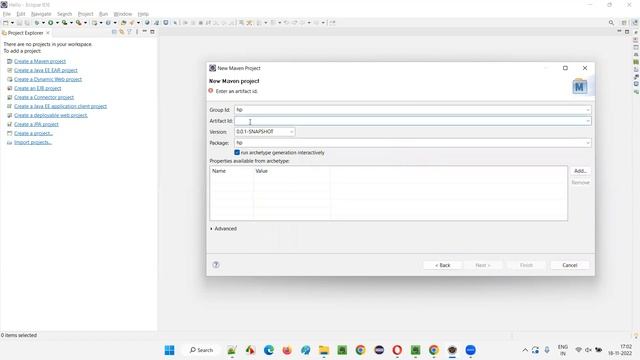Open the Debug toolbar dropdown arrow
The image size is (640, 360).
pos(43,23)
